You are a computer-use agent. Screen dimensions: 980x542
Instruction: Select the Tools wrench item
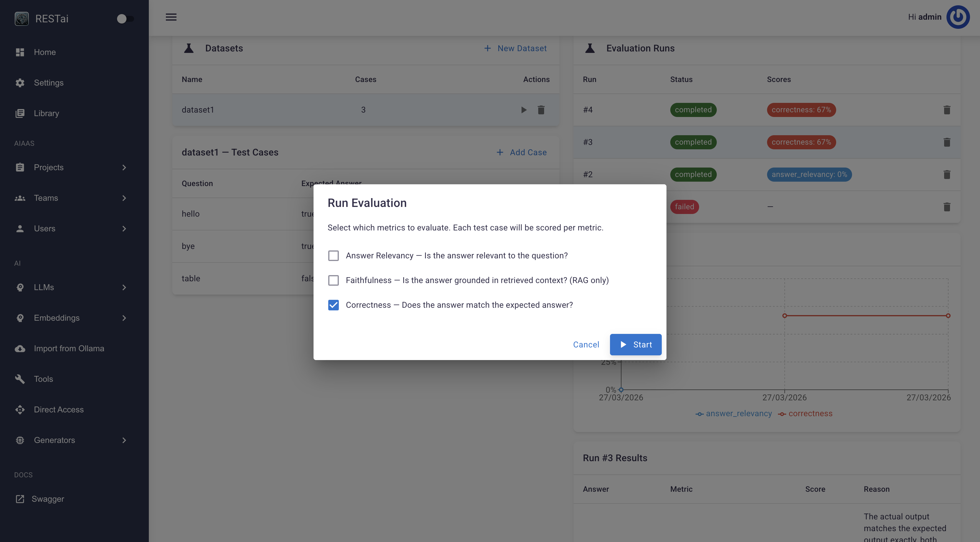point(43,379)
